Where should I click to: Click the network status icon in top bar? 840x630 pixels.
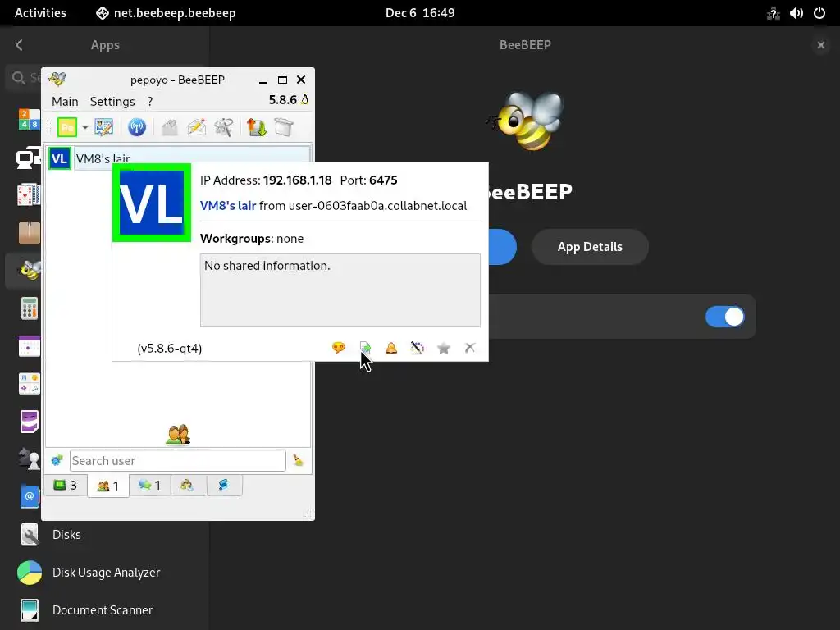tap(773, 13)
